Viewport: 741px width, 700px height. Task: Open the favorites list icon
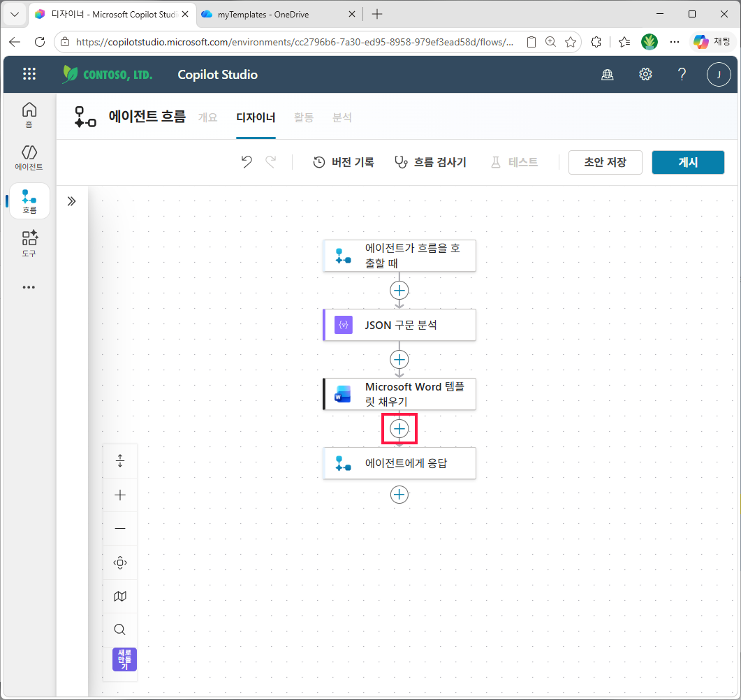point(624,42)
